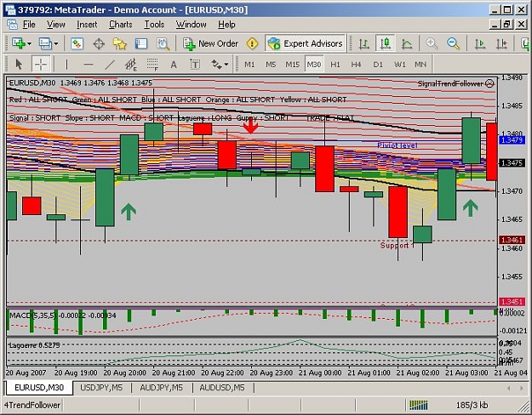The width and height of the screenshot is (532, 415).
Task: Click the green up arrow signal near 20:00
Action: (x=129, y=212)
